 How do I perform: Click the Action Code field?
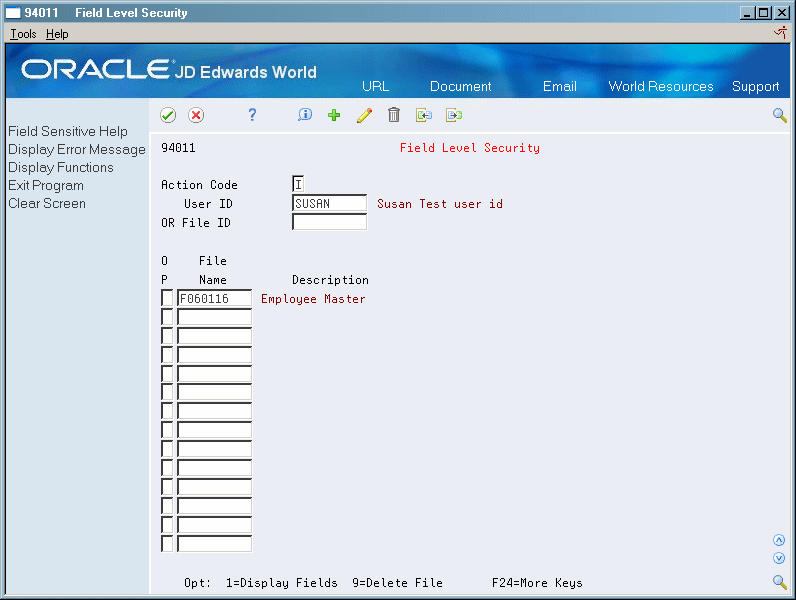click(x=298, y=184)
